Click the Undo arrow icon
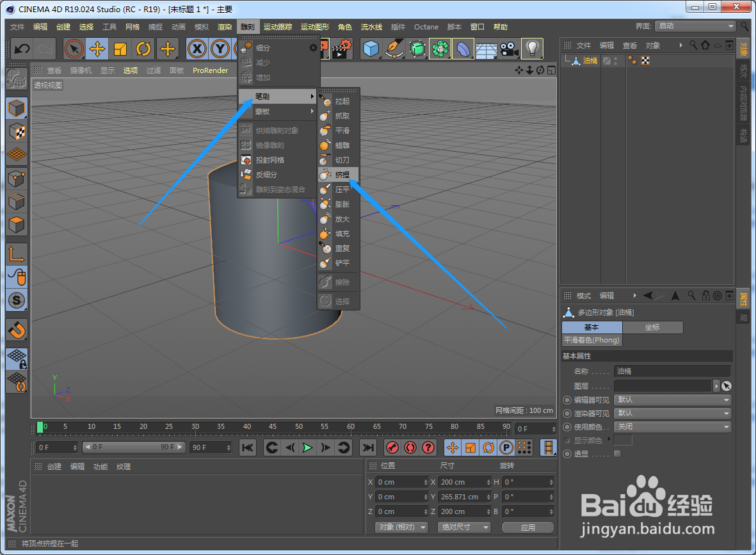The height and width of the screenshot is (555, 756). [22, 49]
